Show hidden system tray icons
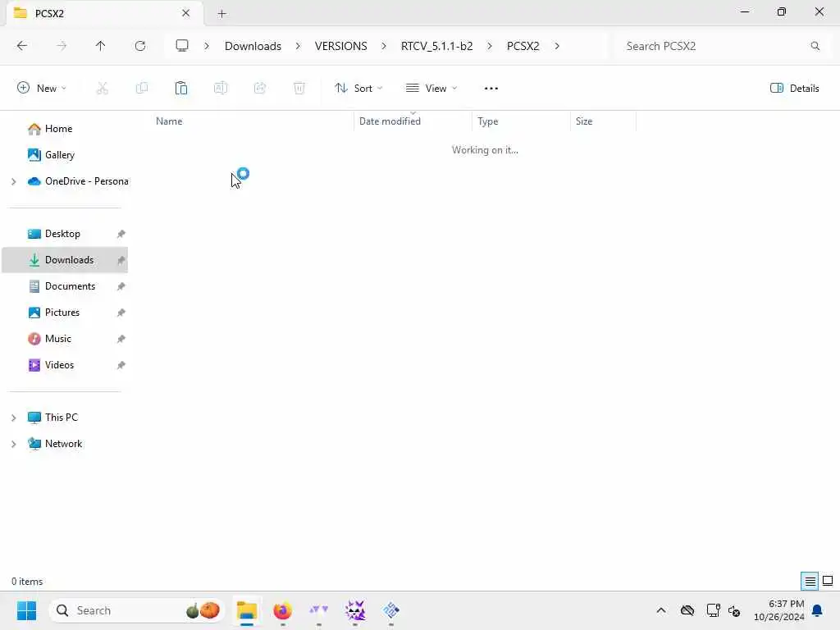840x630 pixels. (661, 610)
